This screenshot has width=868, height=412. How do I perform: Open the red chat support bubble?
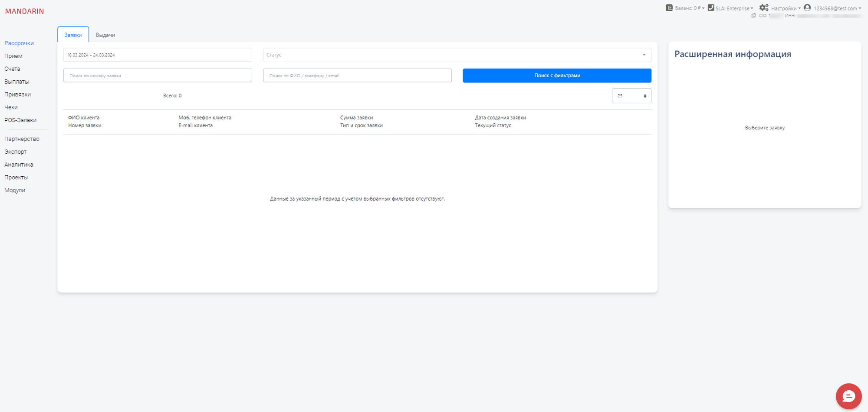[x=848, y=396]
